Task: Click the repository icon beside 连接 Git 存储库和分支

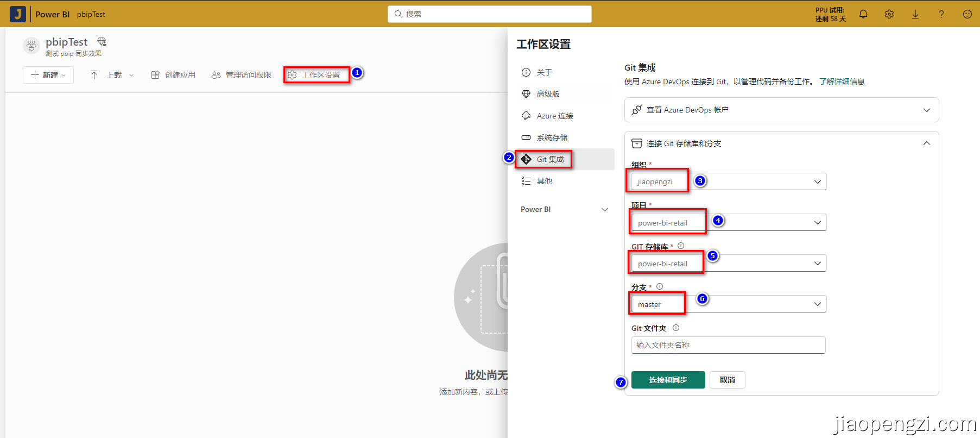Action: [637, 143]
